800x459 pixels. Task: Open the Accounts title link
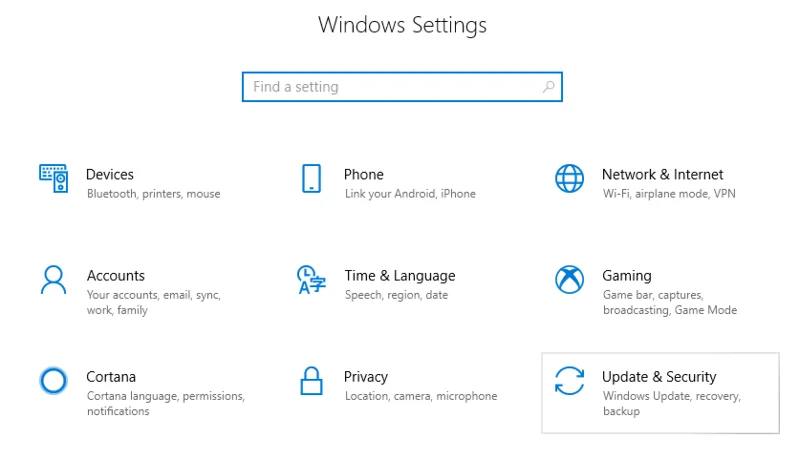pyautogui.click(x=116, y=276)
